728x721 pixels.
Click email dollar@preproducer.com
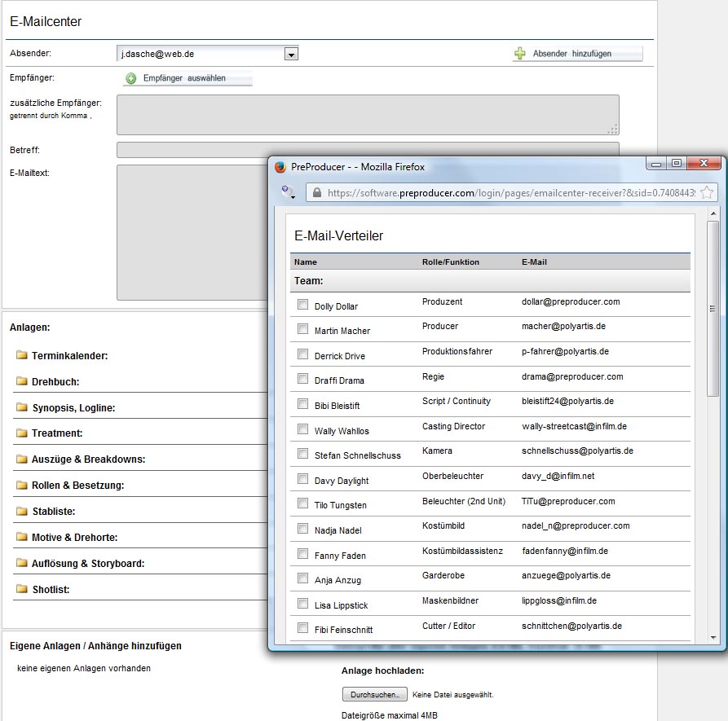(571, 301)
